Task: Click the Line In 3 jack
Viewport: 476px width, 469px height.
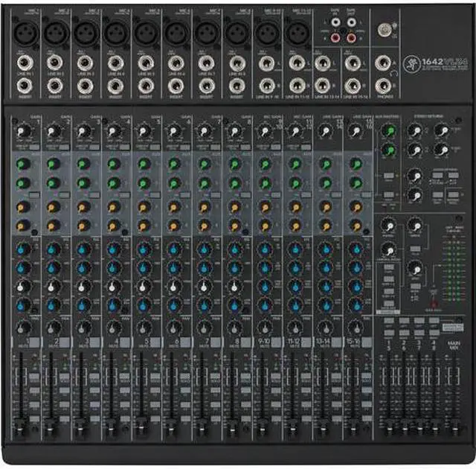Action: click(85, 63)
